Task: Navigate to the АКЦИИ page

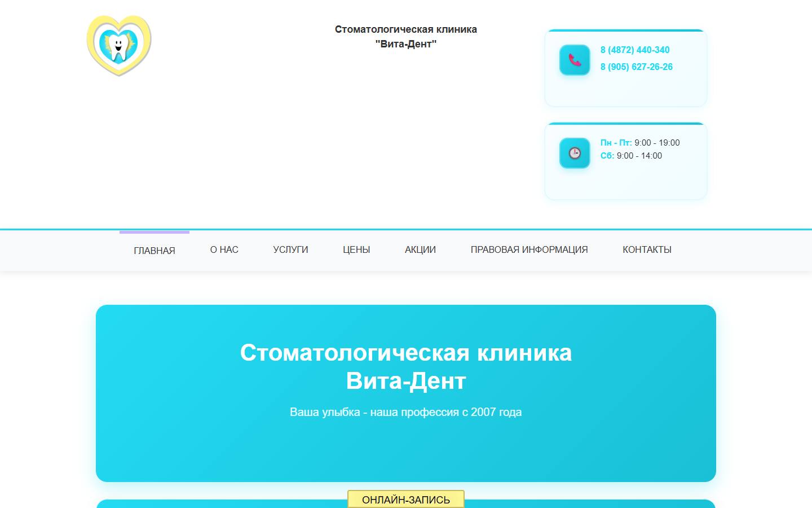Action: coord(420,249)
